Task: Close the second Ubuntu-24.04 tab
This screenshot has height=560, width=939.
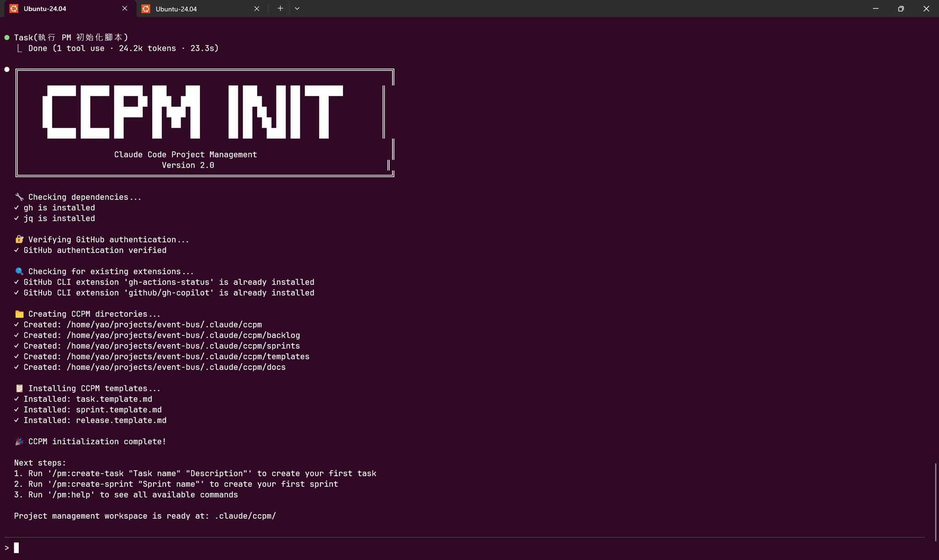Action: (x=257, y=9)
